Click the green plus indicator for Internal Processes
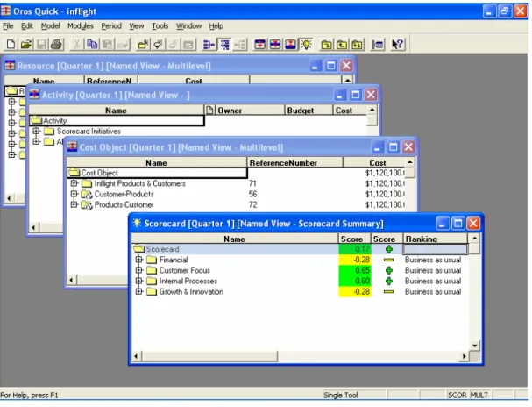The height and width of the screenshot is (407, 532). point(389,281)
